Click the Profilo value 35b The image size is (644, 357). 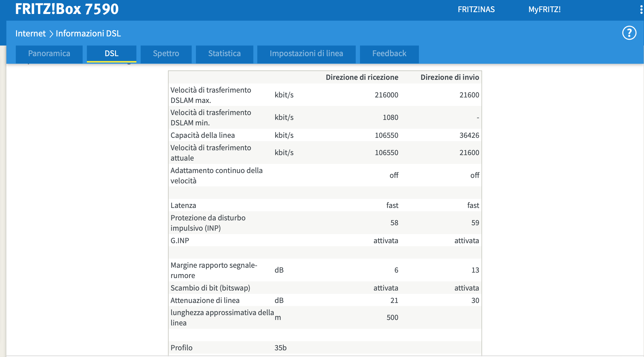pyautogui.click(x=280, y=348)
